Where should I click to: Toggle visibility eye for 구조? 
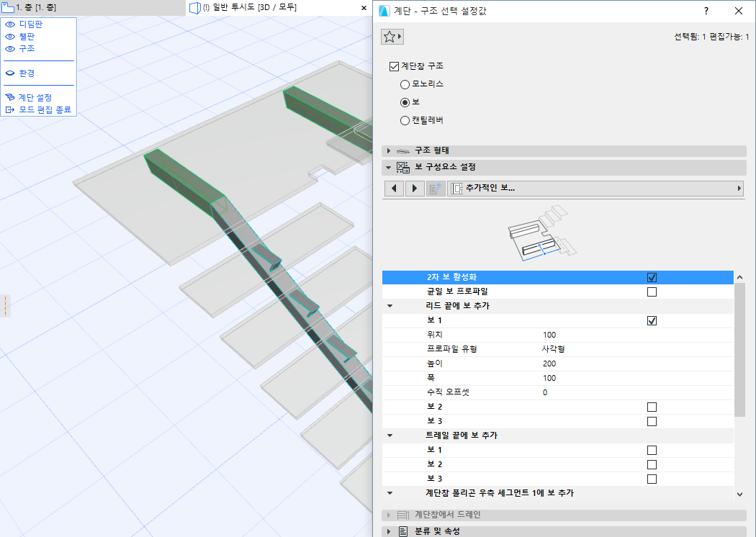[10, 49]
